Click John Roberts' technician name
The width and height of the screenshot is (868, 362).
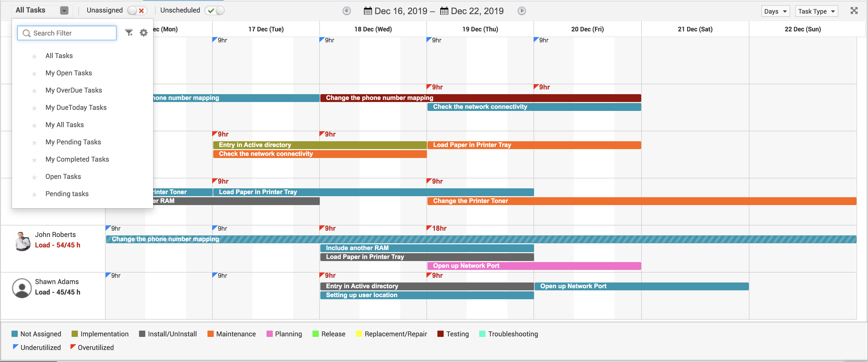pos(55,234)
